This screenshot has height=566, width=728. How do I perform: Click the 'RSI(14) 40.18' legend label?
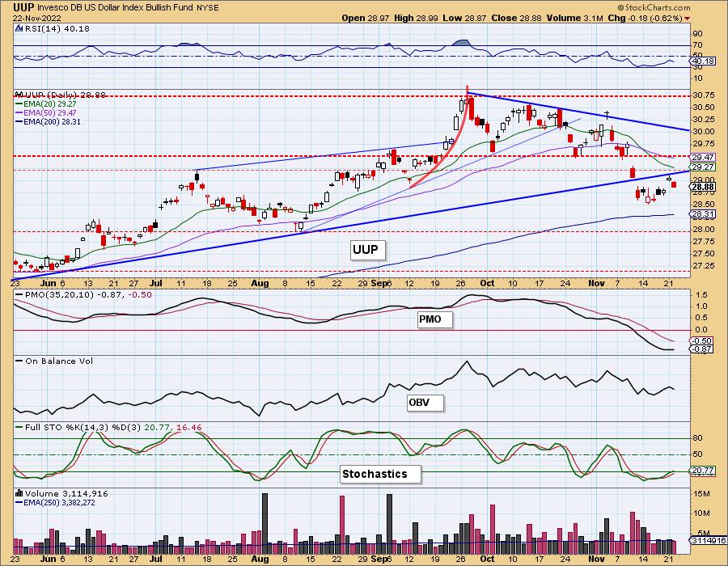[57, 28]
